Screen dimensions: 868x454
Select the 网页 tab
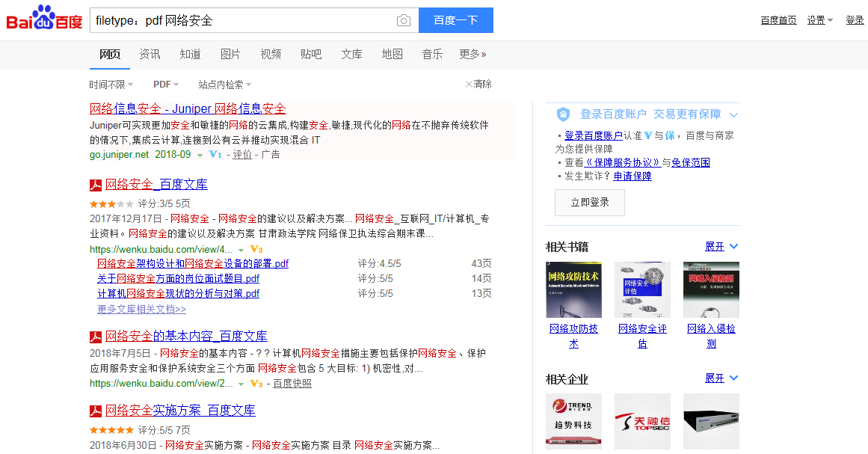110,55
